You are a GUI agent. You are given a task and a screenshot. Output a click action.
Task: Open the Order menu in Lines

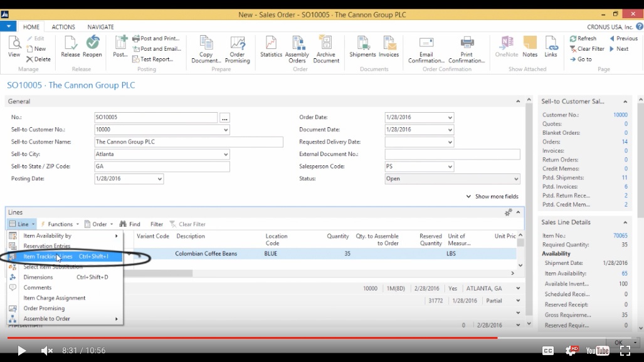pos(99,224)
